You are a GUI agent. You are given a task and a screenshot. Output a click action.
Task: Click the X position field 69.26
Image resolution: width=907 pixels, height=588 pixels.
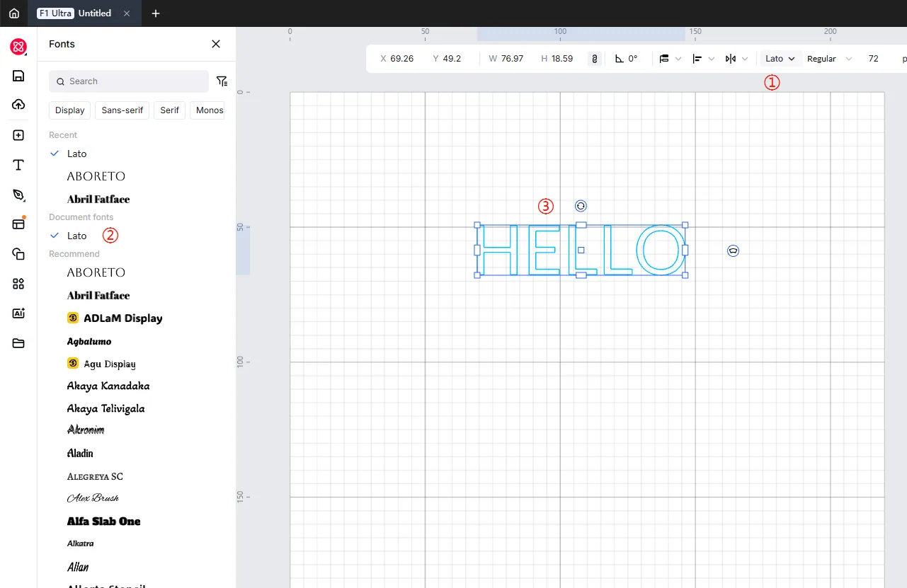[x=401, y=59]
